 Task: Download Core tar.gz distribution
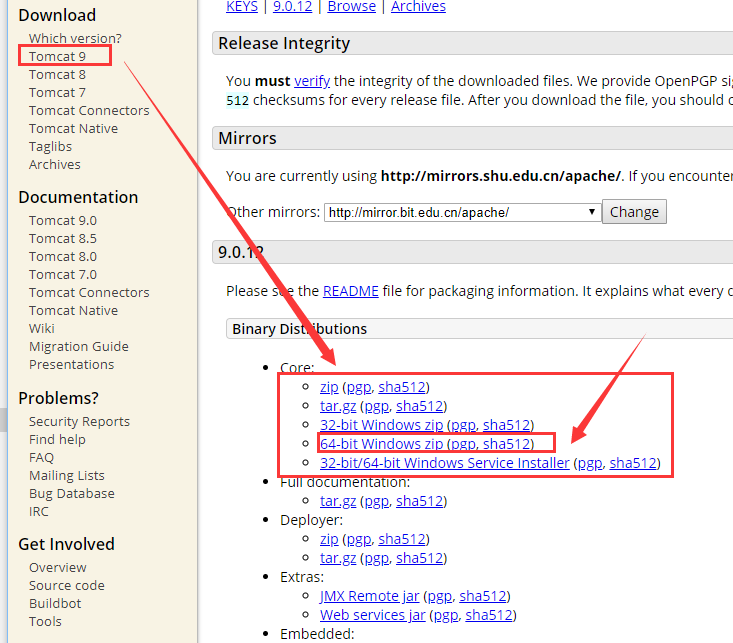click(x=338, y=406)
